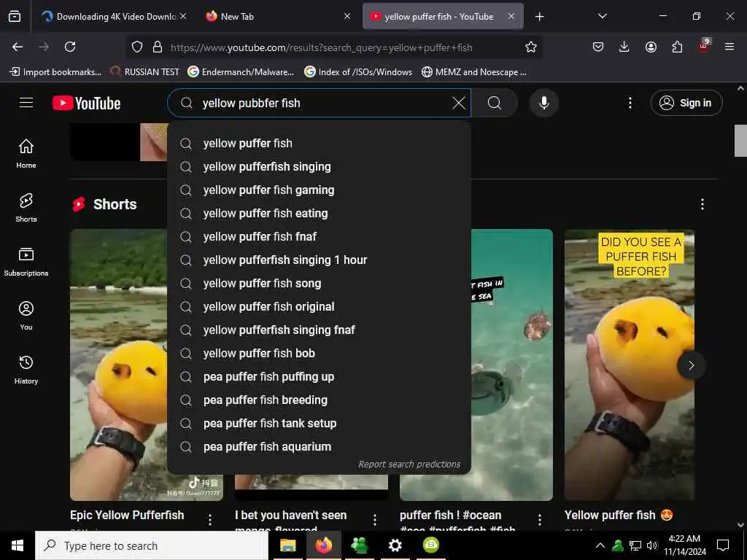Click Report search predictions link

pyautogui.click(x=409, y=464)
